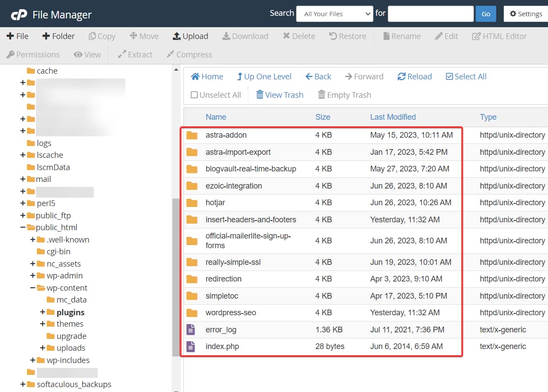Launch the HTML Editor
This screenshot has width=548, height=392.
pyautogui.click(x=499, y=36)
